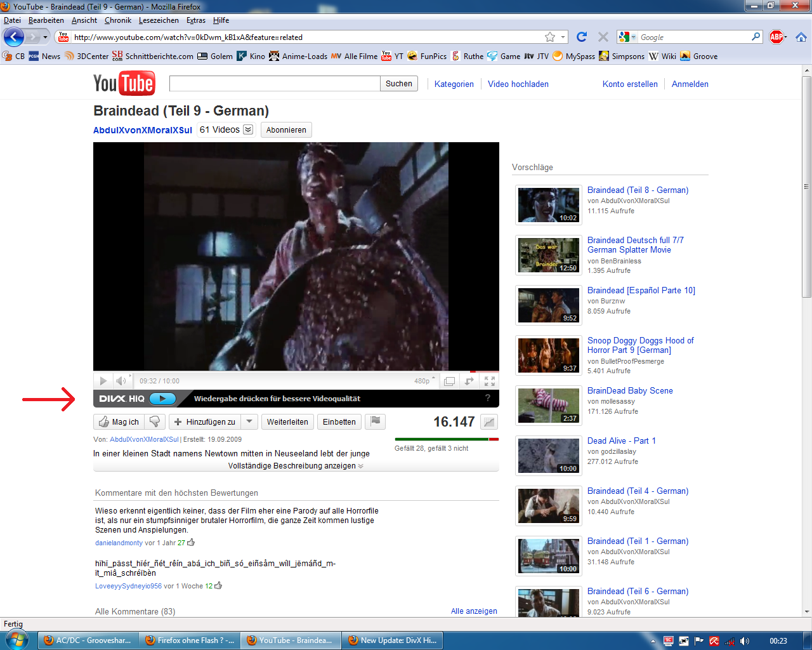Reload the page
This screenshot has width=812, height=650.
582,37
